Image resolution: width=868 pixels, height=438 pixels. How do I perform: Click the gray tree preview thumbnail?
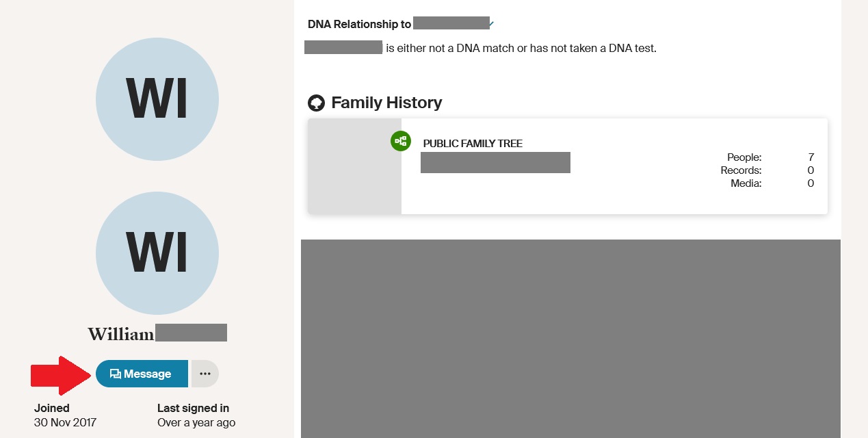(x=355, y=166)
